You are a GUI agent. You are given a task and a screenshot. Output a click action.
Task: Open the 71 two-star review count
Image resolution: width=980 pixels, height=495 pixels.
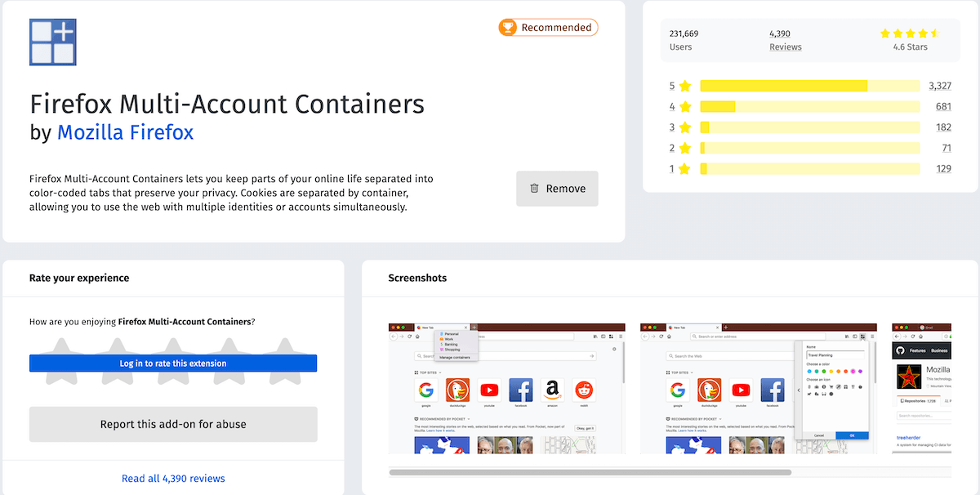(x=947, y=148)
